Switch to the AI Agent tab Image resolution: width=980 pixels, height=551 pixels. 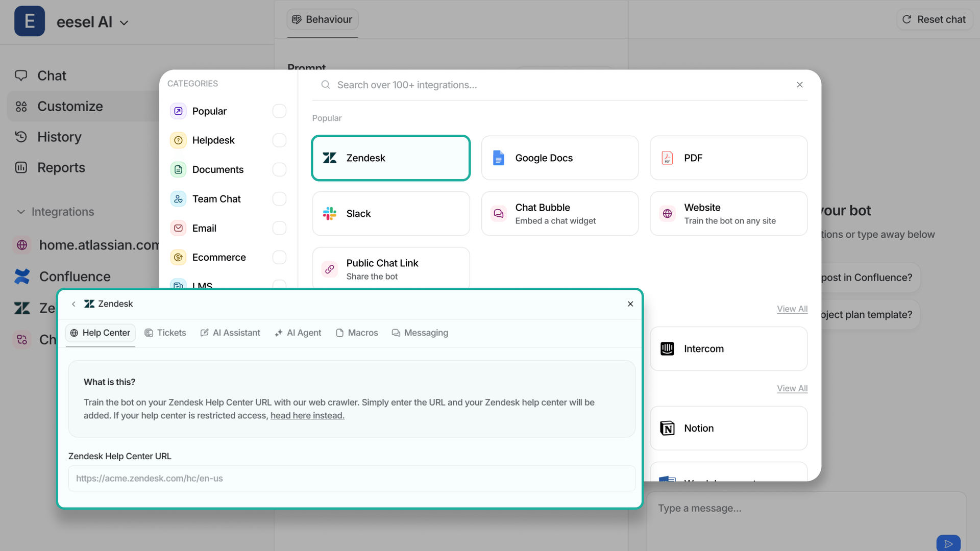[x=298, y=333]
